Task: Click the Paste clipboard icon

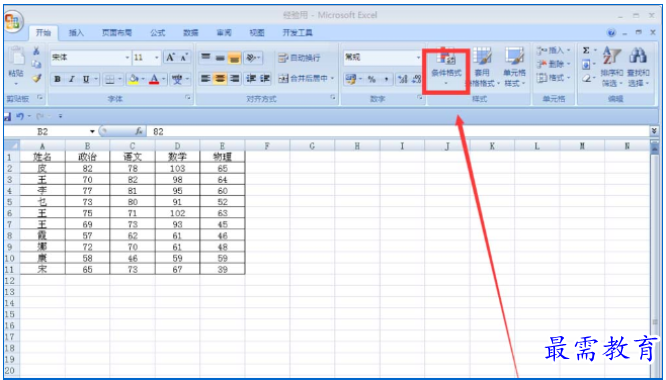Action: (16, 56)
